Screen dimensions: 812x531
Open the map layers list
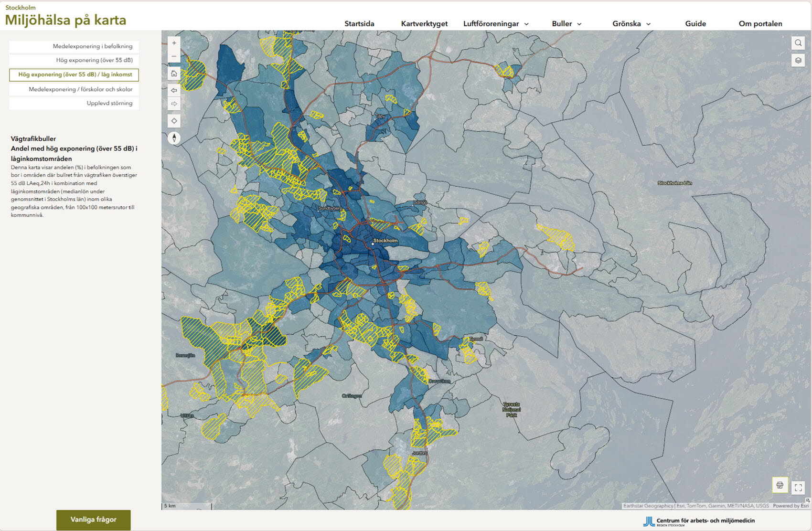798,61
